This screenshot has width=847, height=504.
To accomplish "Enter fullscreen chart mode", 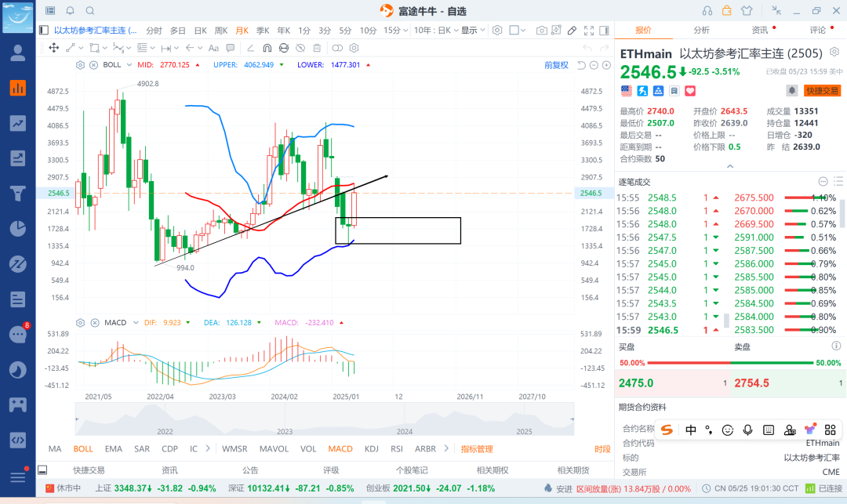I will coord(589,31).
